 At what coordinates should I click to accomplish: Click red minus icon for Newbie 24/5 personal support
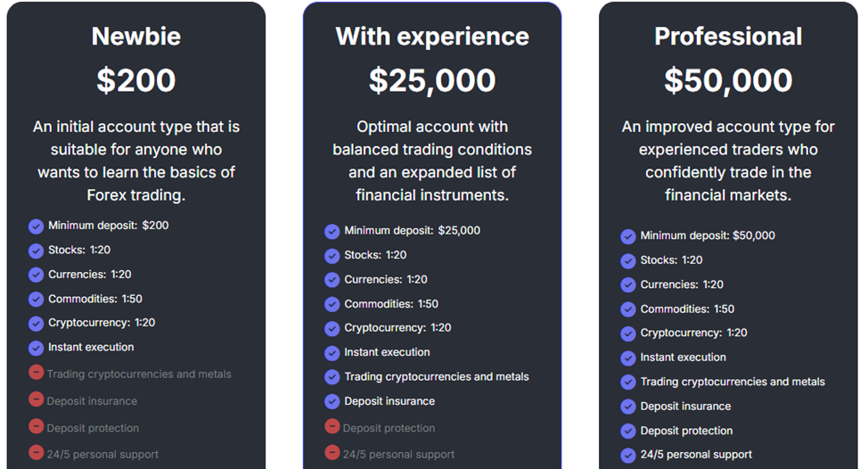pyautogui.click(x=36, y=452)
